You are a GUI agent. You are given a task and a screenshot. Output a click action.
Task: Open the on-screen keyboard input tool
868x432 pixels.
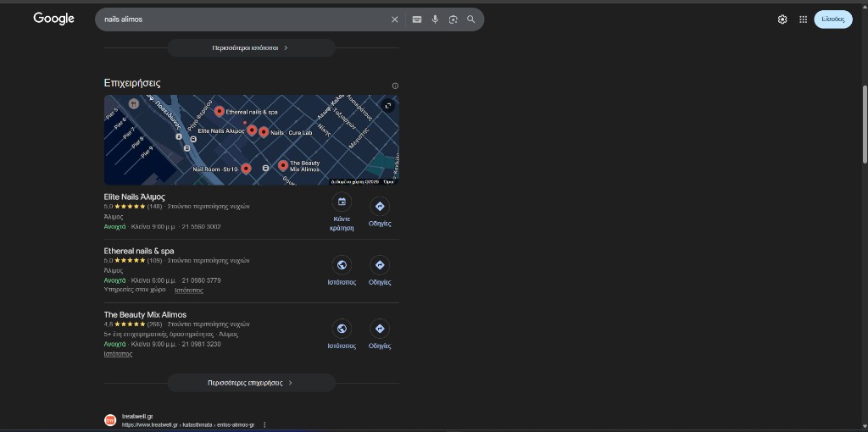tap(417, 19)
